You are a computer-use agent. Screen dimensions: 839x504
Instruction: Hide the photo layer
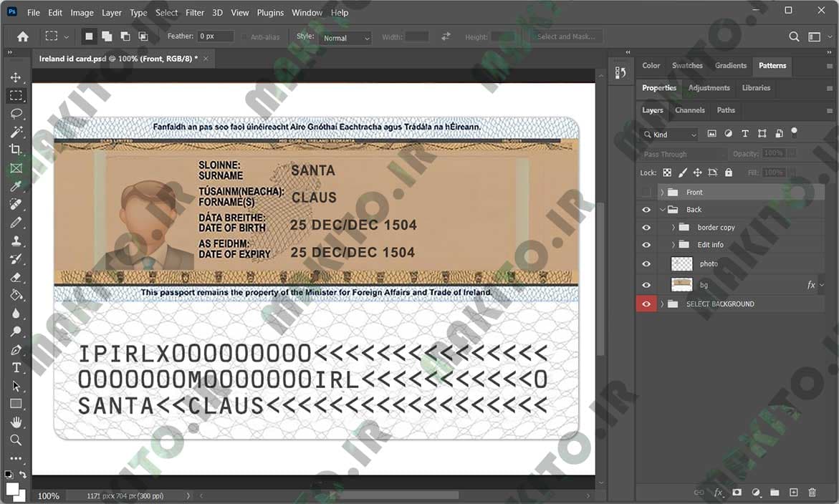(x=646, y=263)
